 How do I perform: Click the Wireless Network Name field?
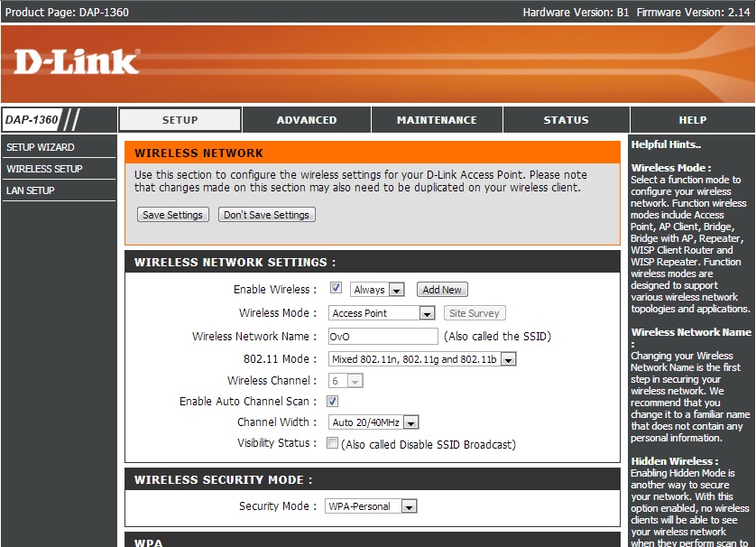point(382,337)
